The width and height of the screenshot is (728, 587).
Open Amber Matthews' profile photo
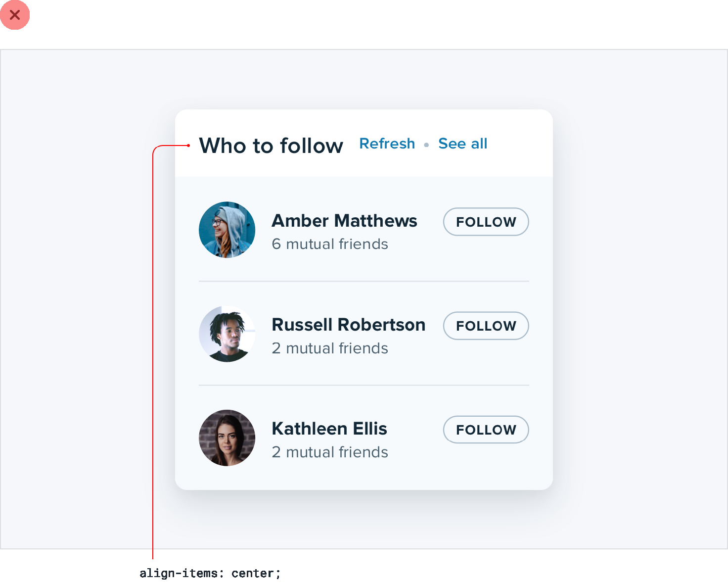(x=227, y=230)
